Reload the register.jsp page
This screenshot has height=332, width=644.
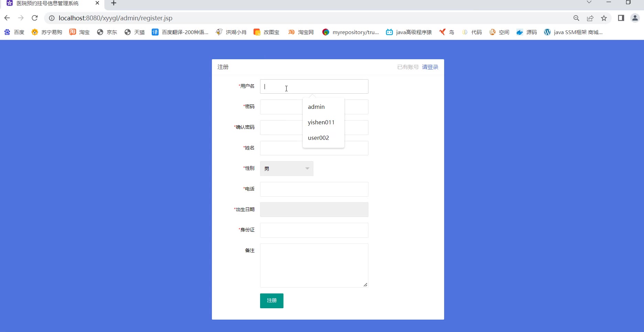[34, 18]
